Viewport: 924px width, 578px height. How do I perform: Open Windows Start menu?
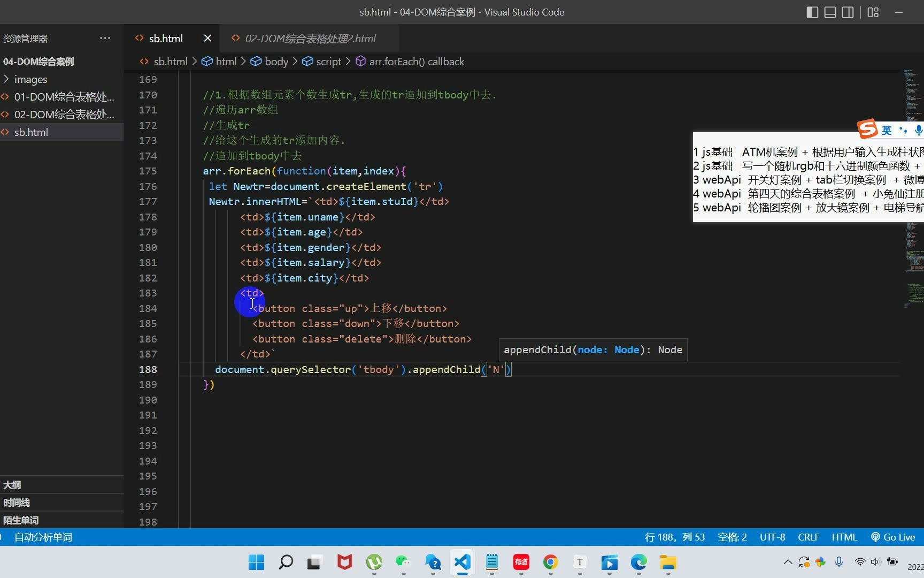click(257, 562)
